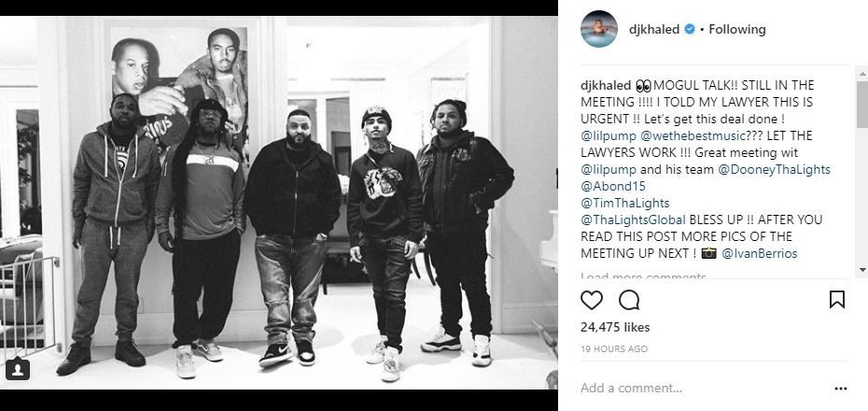Expand Load more comments
The height and width of the screenshot is (411, 868).
tap(643, 276)
